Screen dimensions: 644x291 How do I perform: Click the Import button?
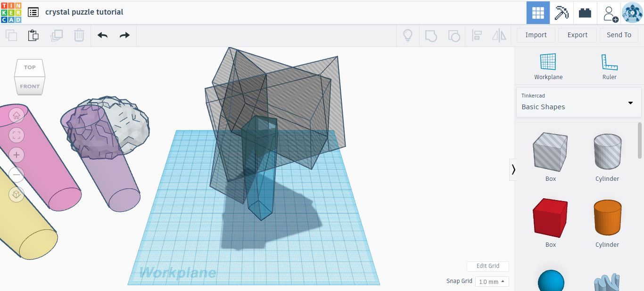(536, 35)
